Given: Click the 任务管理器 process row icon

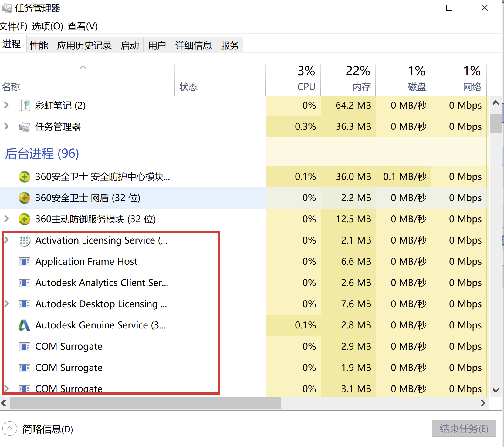Looking at the screenshot, I should pos(25,127).
